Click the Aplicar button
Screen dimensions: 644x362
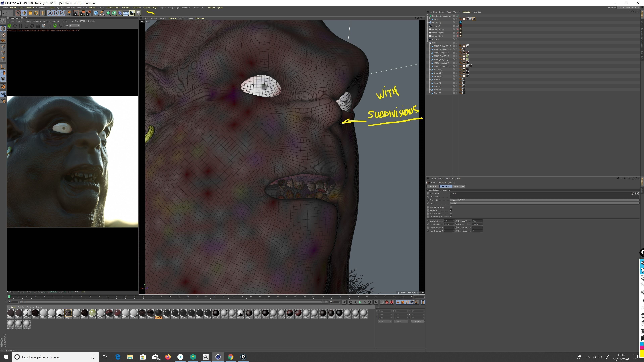417,322
